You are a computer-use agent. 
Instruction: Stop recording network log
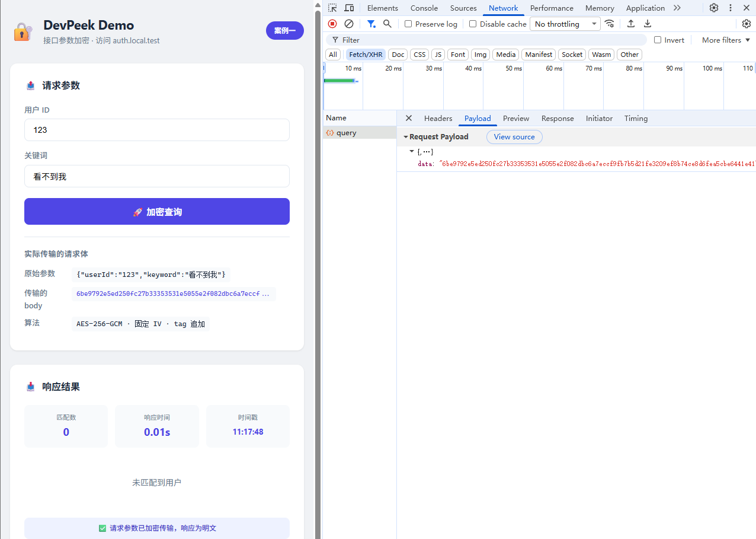click(x=332, y=24)
